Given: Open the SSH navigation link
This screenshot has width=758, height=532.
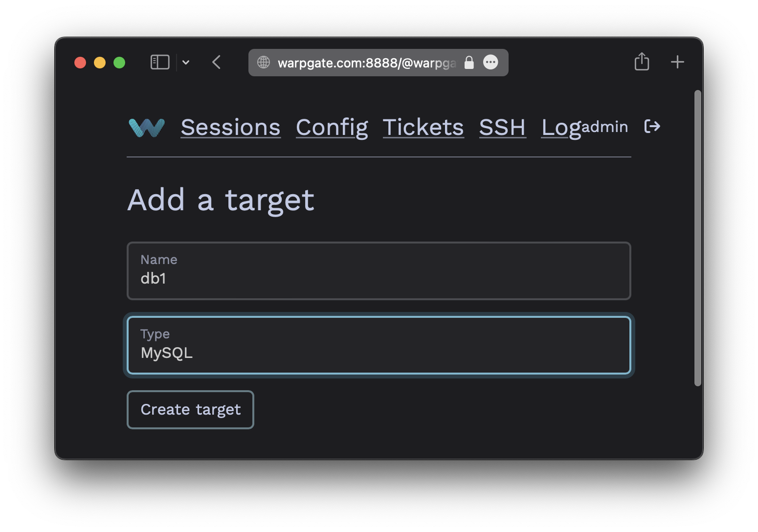Looking at the screenshot, I should click(503, 128).
